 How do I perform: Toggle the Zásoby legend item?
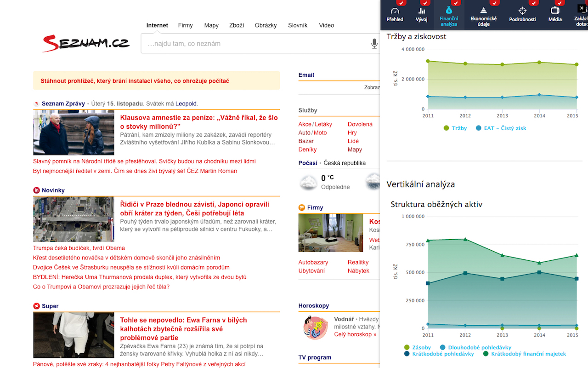click(418, 348)
